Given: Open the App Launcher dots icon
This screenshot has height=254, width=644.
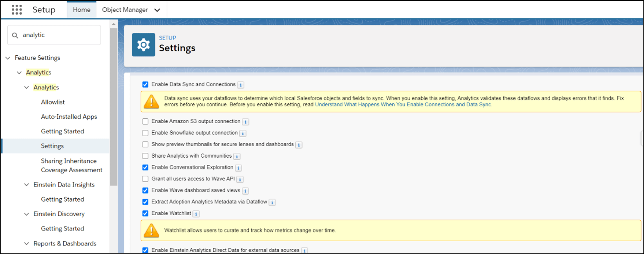Looking at the screenshot, I should coord(17,10).
